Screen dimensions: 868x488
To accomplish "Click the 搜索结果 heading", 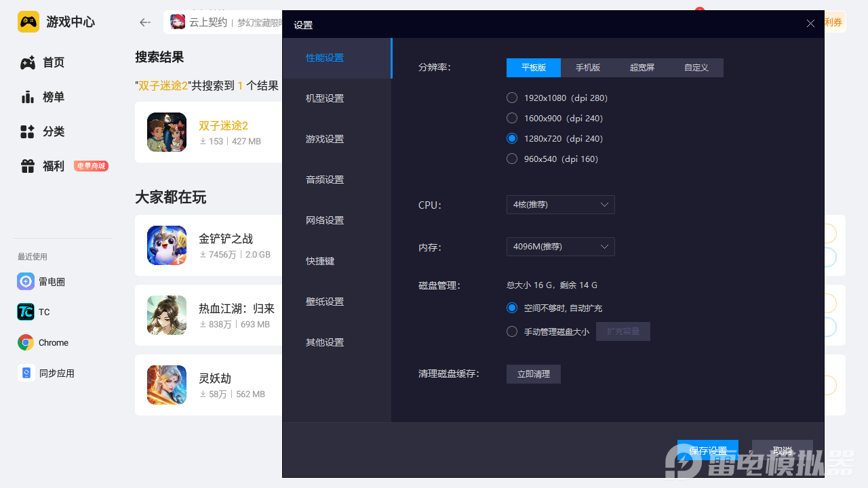I will tap(159, 57).
